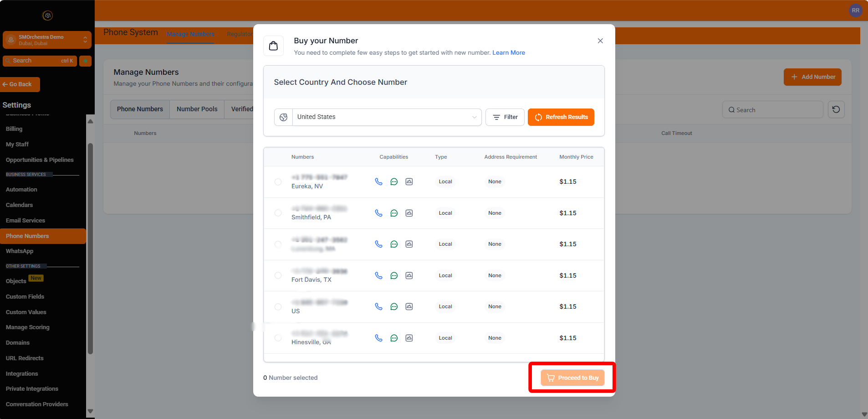The image size is (868, 419).
Task: Select the radio button for the Hinesville GA number
Action: [x=278, y=337]
